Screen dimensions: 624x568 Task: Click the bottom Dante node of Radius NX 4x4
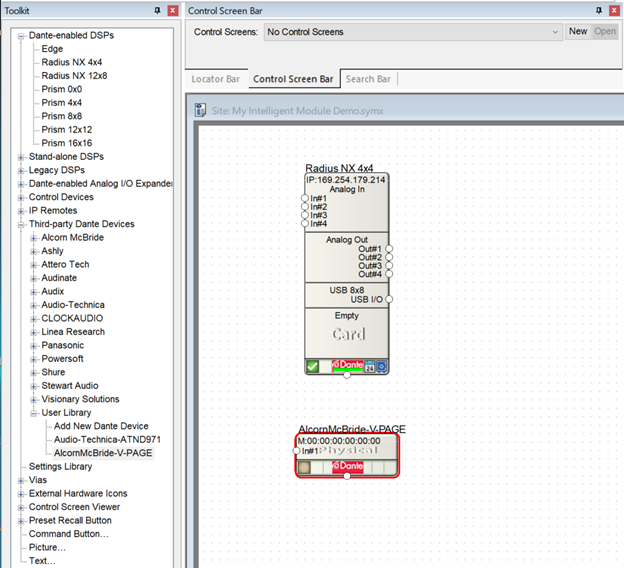click(x=347, y=375)
